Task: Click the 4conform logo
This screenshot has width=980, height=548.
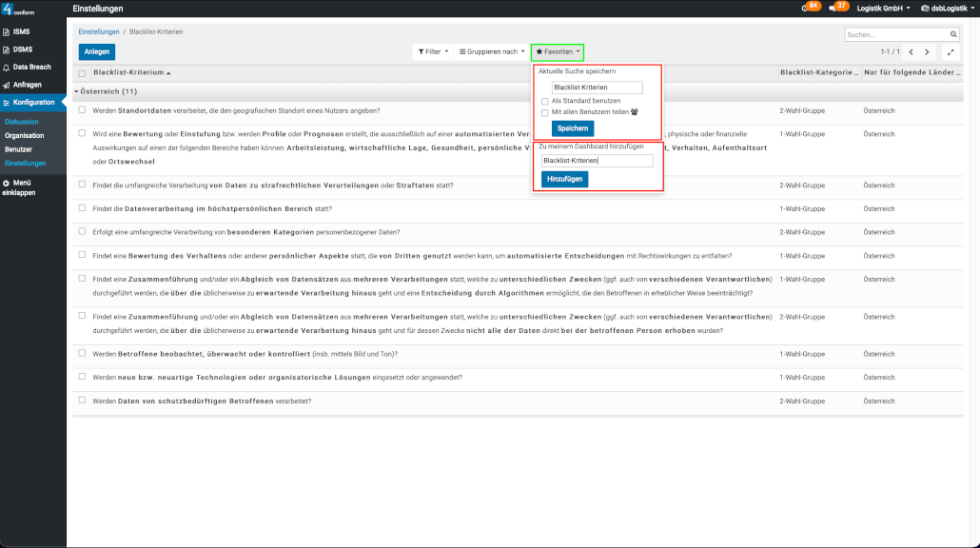Action: click(19, 9)
